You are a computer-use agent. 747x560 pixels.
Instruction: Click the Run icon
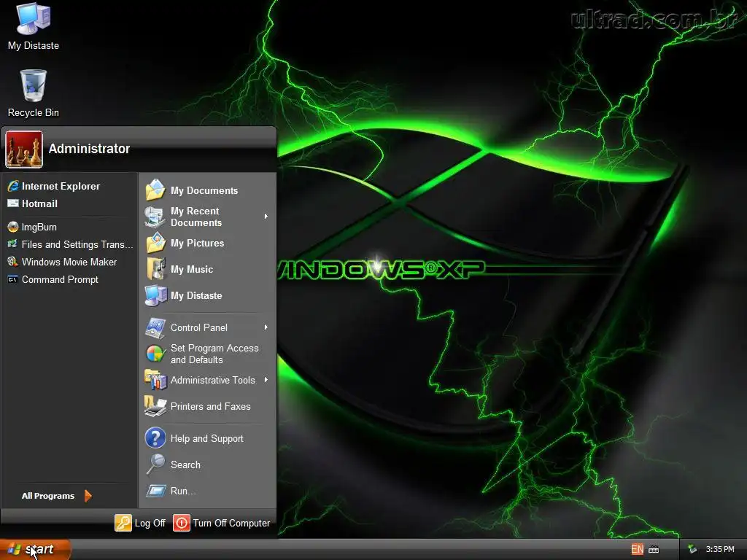click(x=155, y=491)
